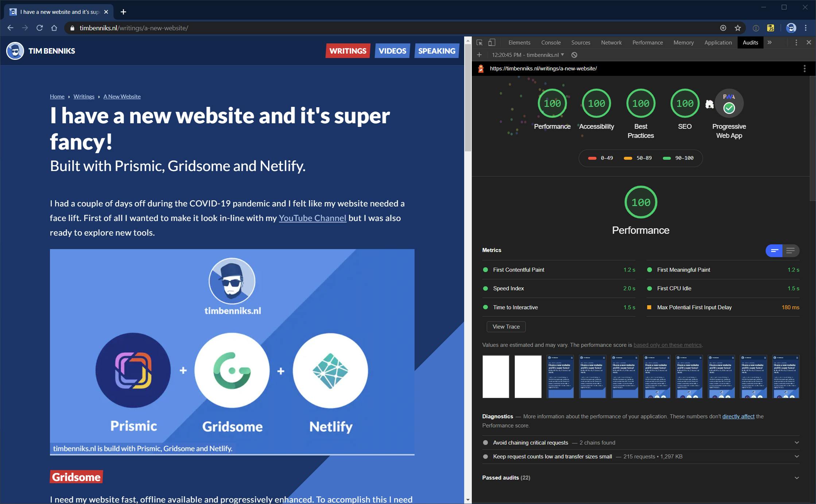Go back with the browser back arrow
Screen dimensions: 816x504
coord(10,28)
